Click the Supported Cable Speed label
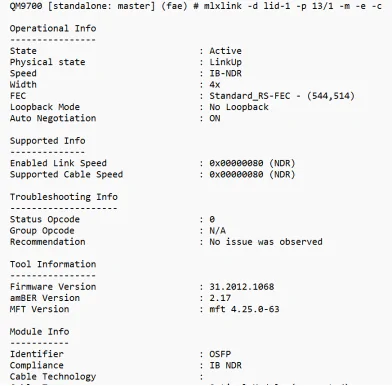 point(66,175)
